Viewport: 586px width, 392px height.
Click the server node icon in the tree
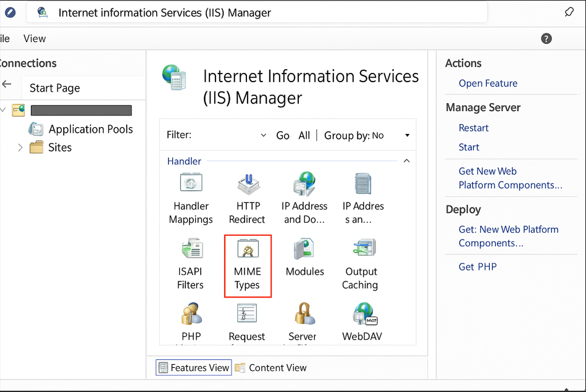(x=19, y=111)
